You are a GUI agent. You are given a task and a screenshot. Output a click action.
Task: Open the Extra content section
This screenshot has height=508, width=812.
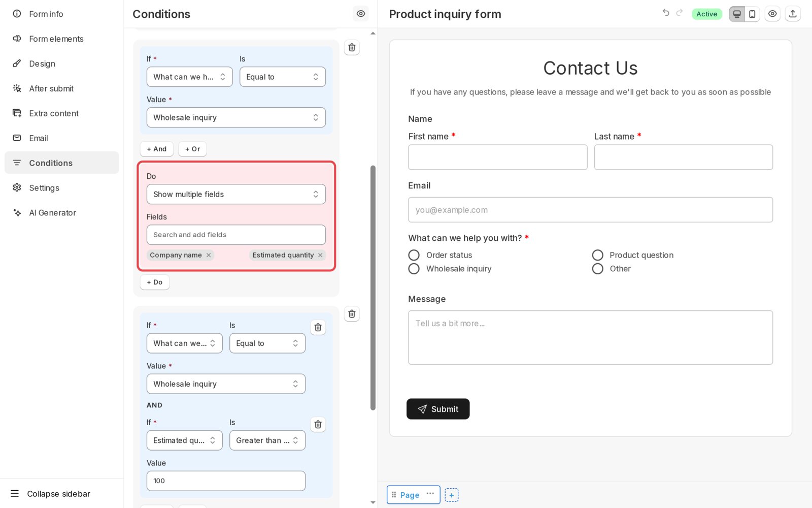coord(61,113)
